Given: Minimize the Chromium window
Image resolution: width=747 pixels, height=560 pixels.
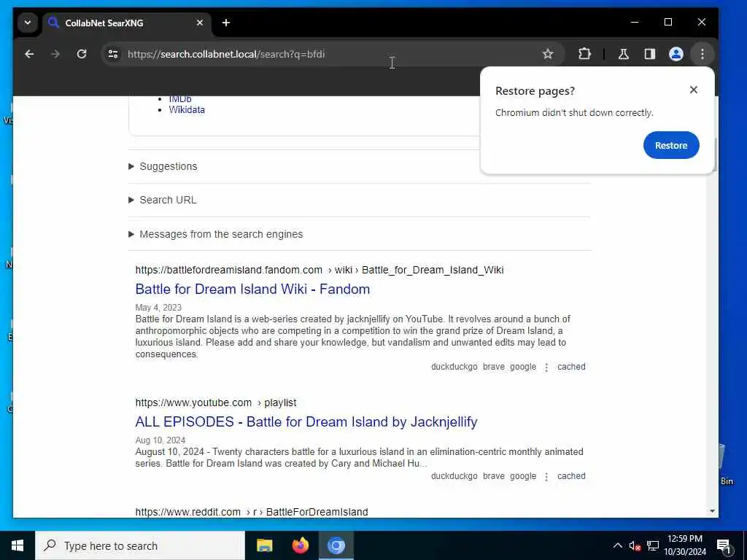Looking at the screenshot, I should 635,23.
